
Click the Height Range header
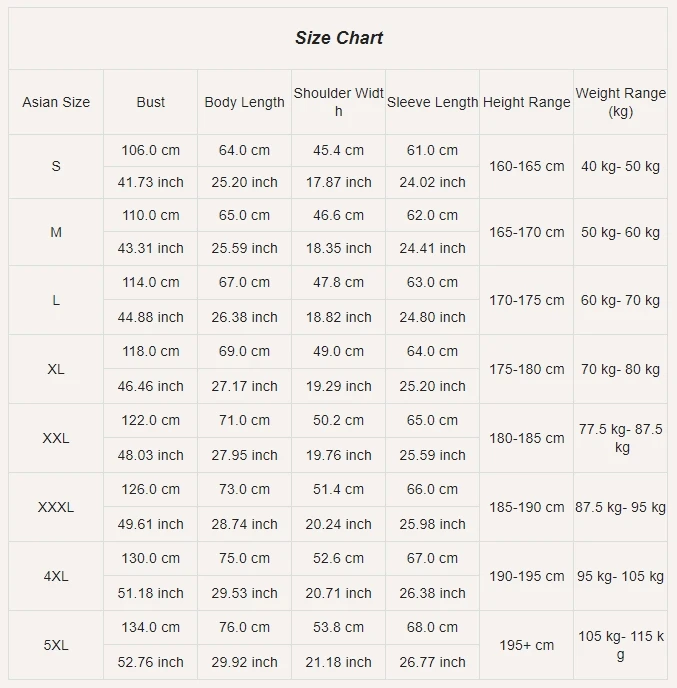pos(526,102)
